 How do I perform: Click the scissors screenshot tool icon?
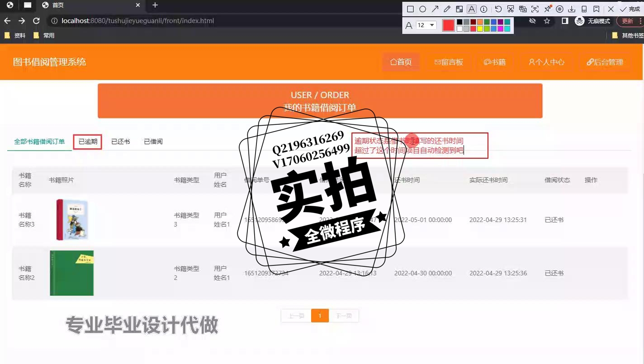(511, 9)
